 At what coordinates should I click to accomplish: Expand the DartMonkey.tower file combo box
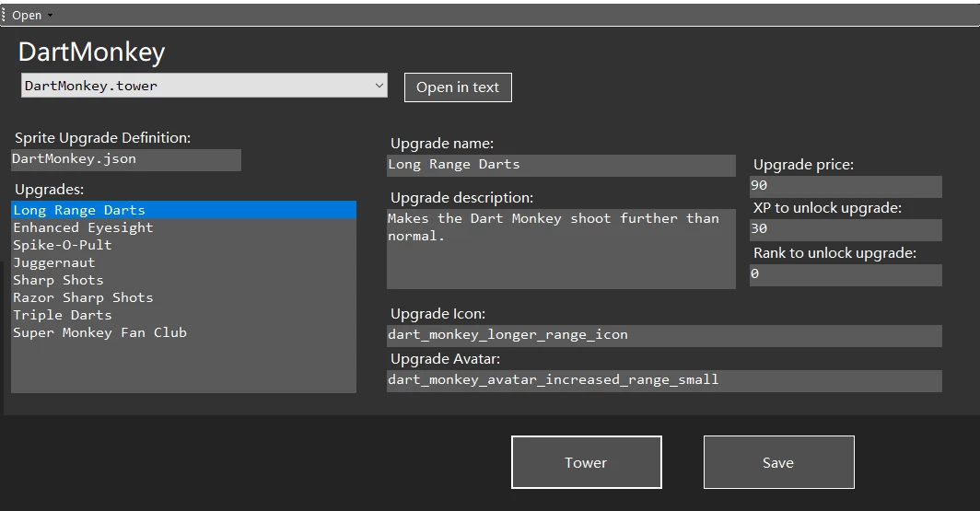[x=204, y=86]
